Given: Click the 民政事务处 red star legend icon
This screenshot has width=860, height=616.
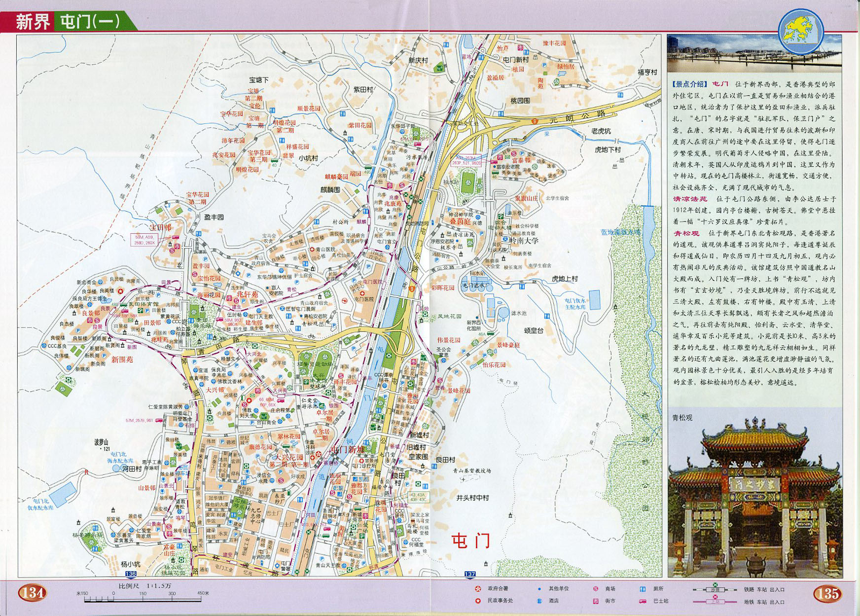Looking at the screenshot, I should tap(477, 601).
